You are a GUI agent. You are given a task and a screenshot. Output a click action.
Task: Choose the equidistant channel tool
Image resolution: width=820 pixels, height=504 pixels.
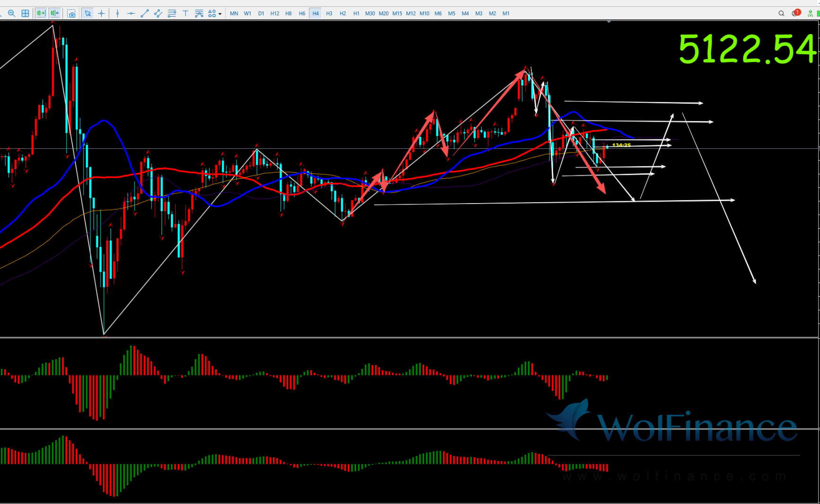[158, 13]
